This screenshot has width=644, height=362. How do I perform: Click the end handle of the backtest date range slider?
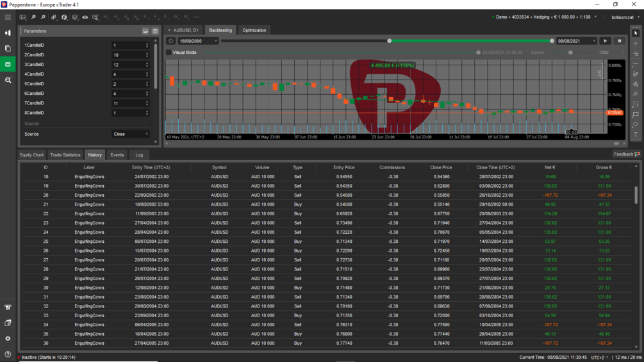[x=552, y=41]
